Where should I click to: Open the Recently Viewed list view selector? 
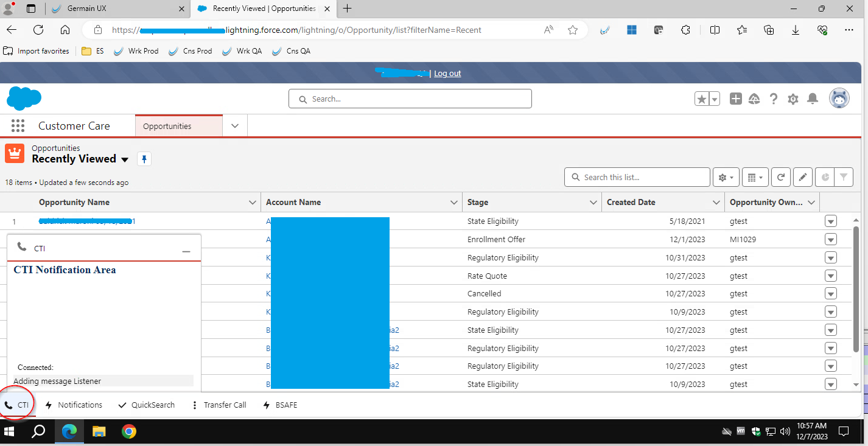(125, 159)
